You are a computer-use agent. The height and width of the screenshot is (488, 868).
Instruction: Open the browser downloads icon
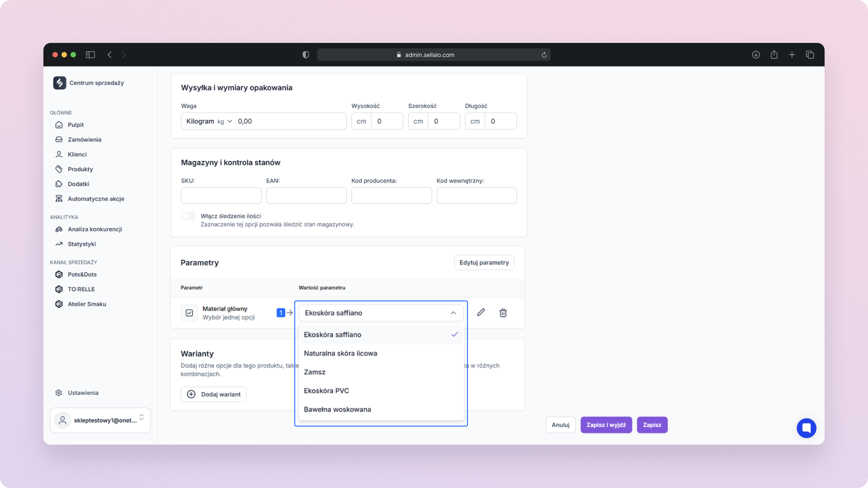(756, 55)
